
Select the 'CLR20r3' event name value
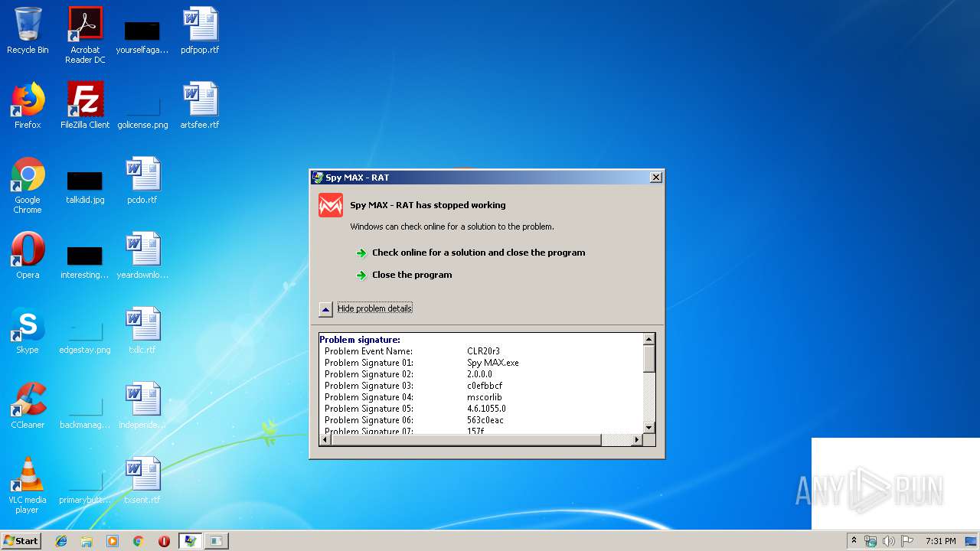pyautogui.click(x=483, y=351)
